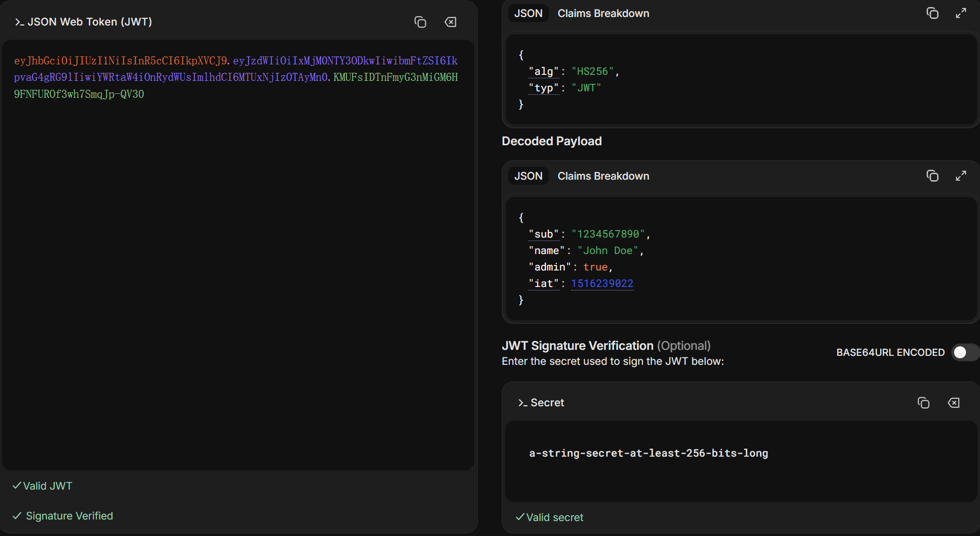The image size is (980, 536).
Task: Select the payload JSON tab
Action: [x=528, y=176]
